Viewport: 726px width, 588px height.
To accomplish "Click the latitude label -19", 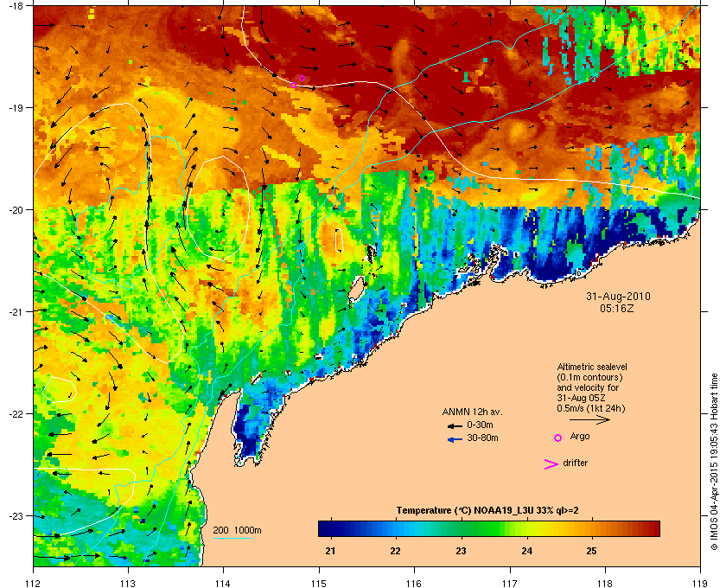I will coord(16,108).
